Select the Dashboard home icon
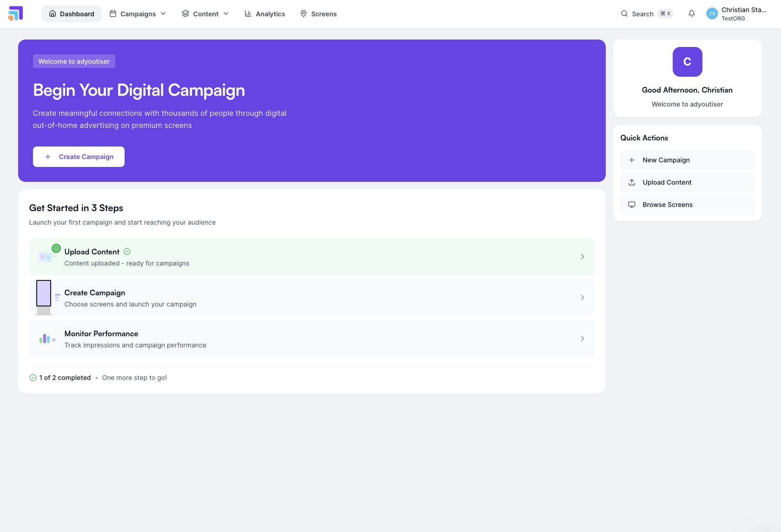The image size is (781, 532). [53, 13]
